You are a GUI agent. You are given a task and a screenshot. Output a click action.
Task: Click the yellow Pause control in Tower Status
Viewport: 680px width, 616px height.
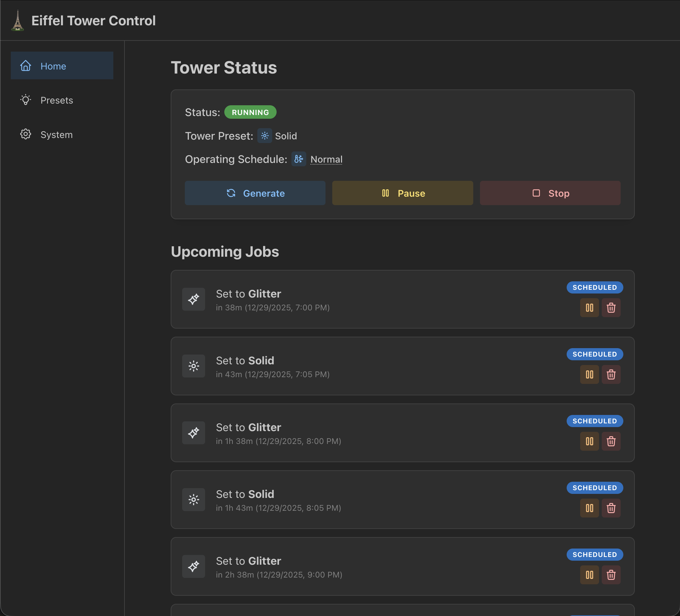coord(402,193)
